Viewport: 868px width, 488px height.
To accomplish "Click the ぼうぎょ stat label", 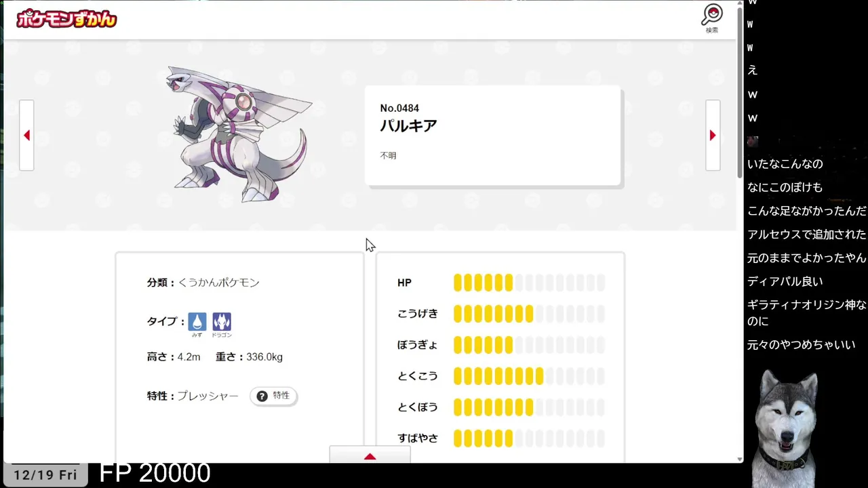I will click(x=417, y=345).
